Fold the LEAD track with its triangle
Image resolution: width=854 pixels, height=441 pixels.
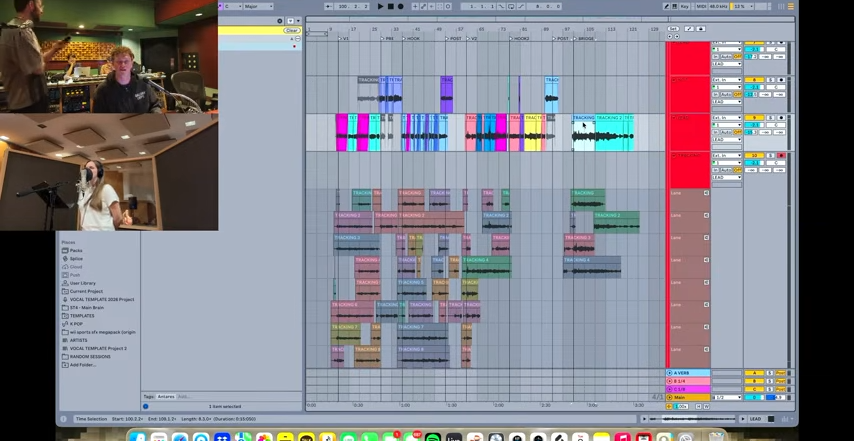(x=674, y=118)
